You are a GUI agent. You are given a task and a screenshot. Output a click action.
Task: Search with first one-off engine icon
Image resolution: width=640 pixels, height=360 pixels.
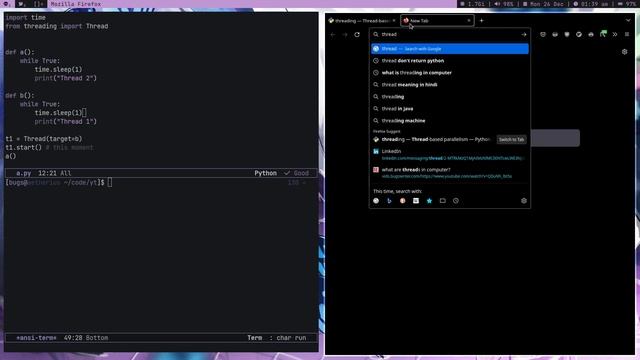[376, 201]
